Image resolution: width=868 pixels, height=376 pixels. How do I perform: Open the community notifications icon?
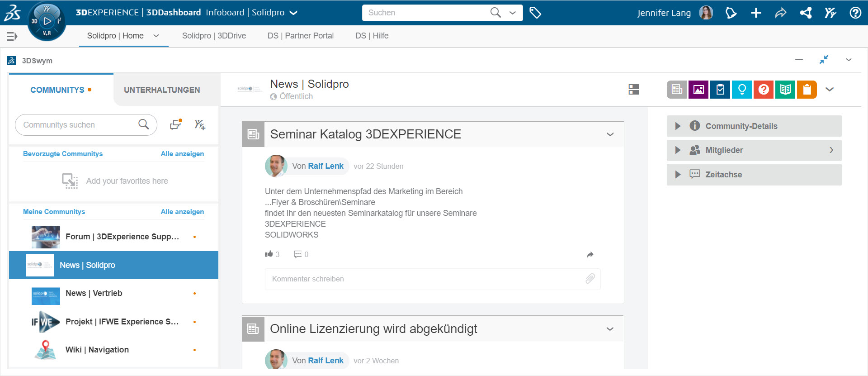click(176, 124)
